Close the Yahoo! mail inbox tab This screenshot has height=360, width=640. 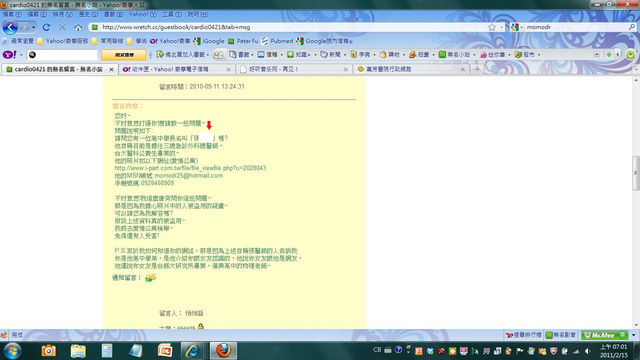click(x=229, y=69)
